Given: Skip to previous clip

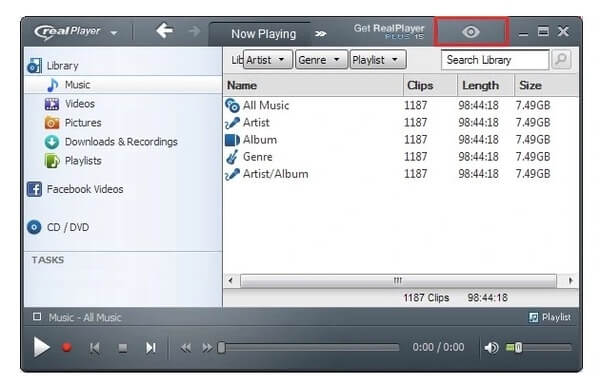Looking at the screenshot, I should tap(95, 348).
